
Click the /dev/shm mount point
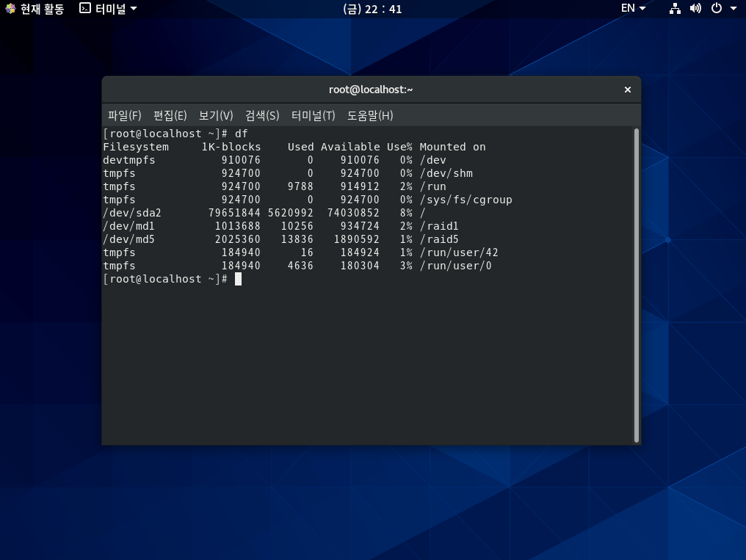pyautogui.click(x=446, y=173)
